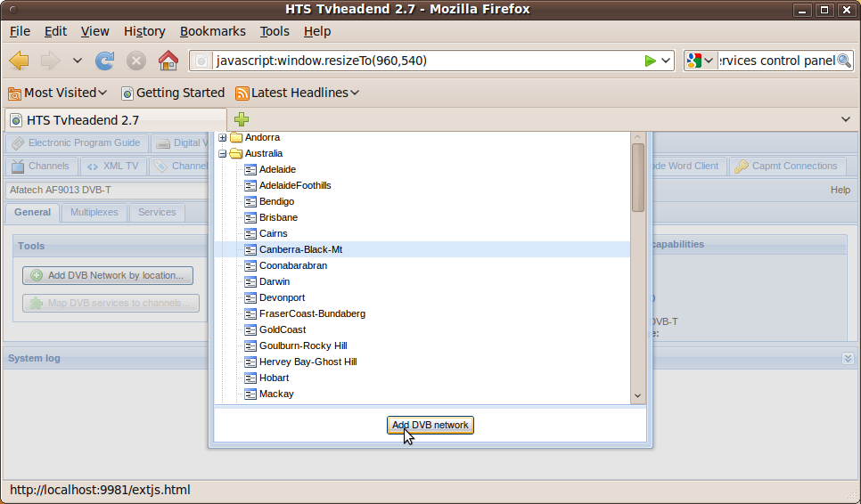This screenshot has height=504, width=861.
Task: Click the Electronic Program Guide icon
Action: coord(18,143)
